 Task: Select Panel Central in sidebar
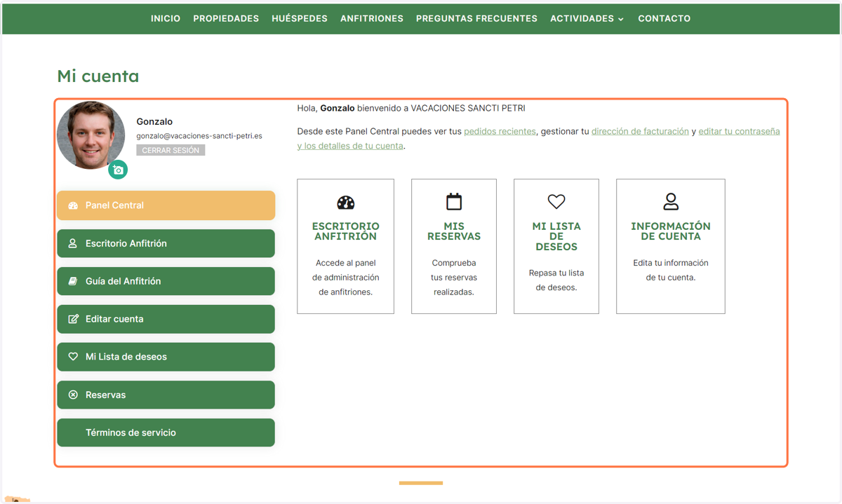click(x=166, y=205)
